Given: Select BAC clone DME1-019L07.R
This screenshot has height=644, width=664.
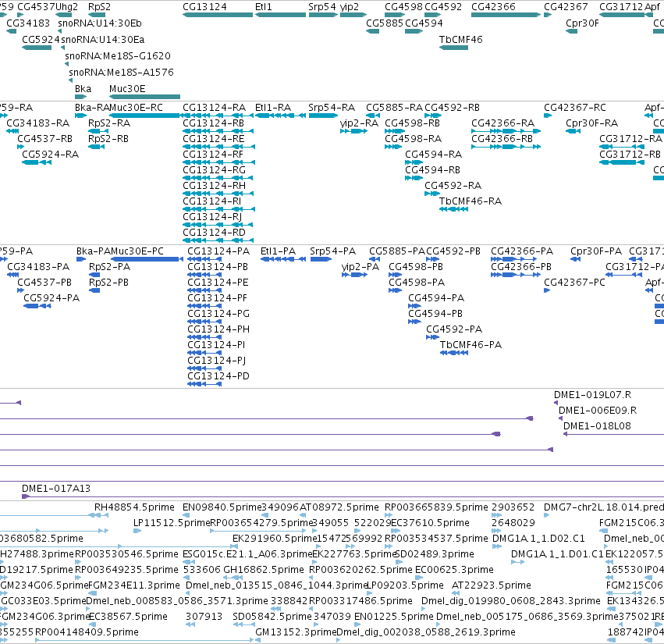Looking at the screenshot, I should pyautogui.click(x=592, y=395).
